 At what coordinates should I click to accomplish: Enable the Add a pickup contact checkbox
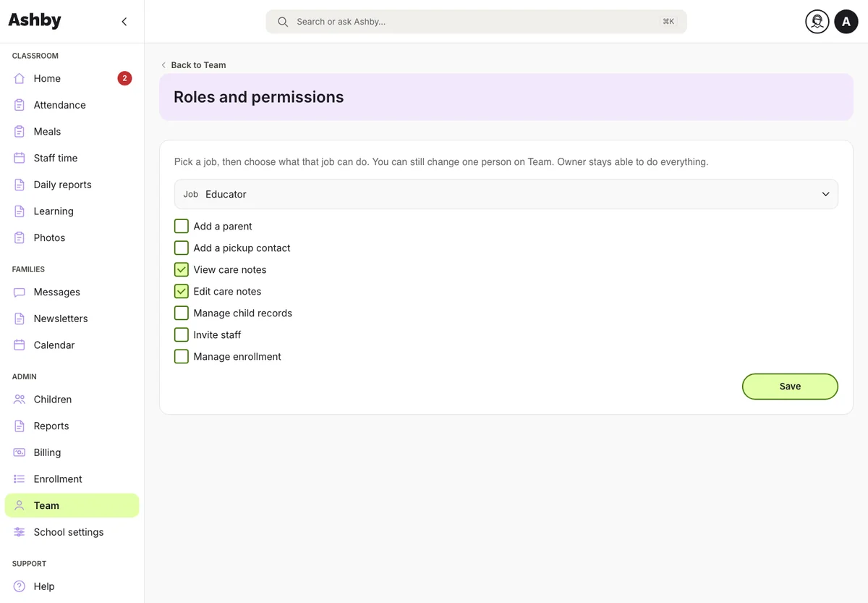(x=182, y=248)
